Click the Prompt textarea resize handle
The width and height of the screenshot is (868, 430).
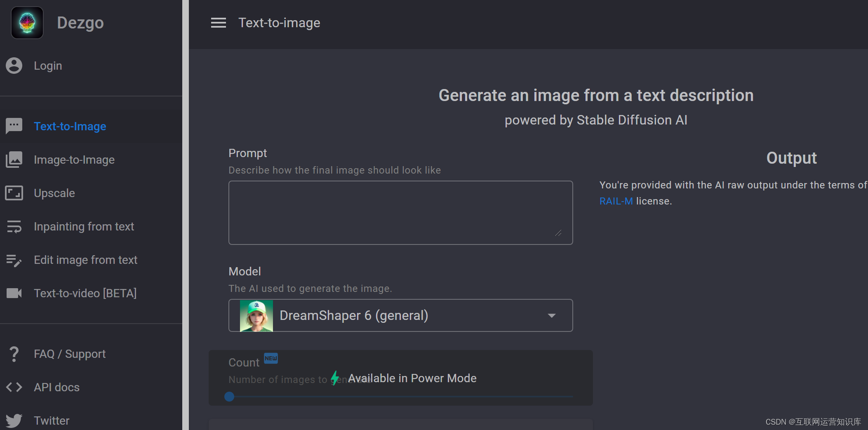click(558, 233)
